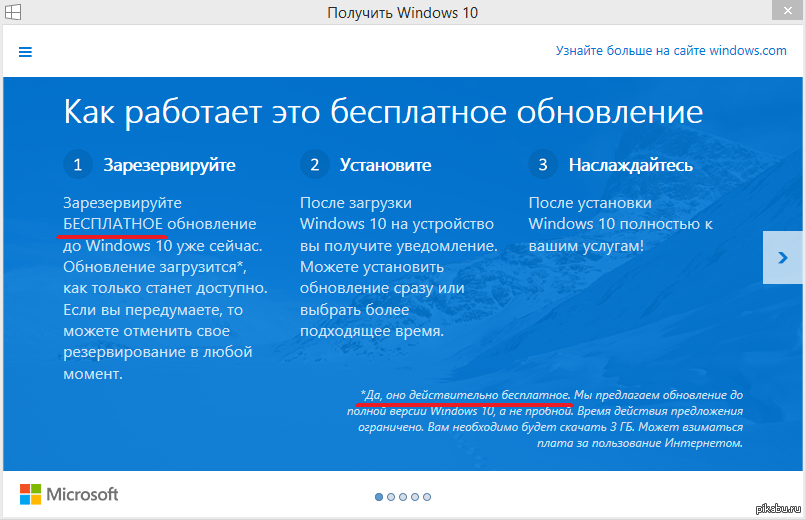Screen dimensions: 806x520
Task: Click the 'Наслаждайтесь' step heading
Action: [630, 164]
